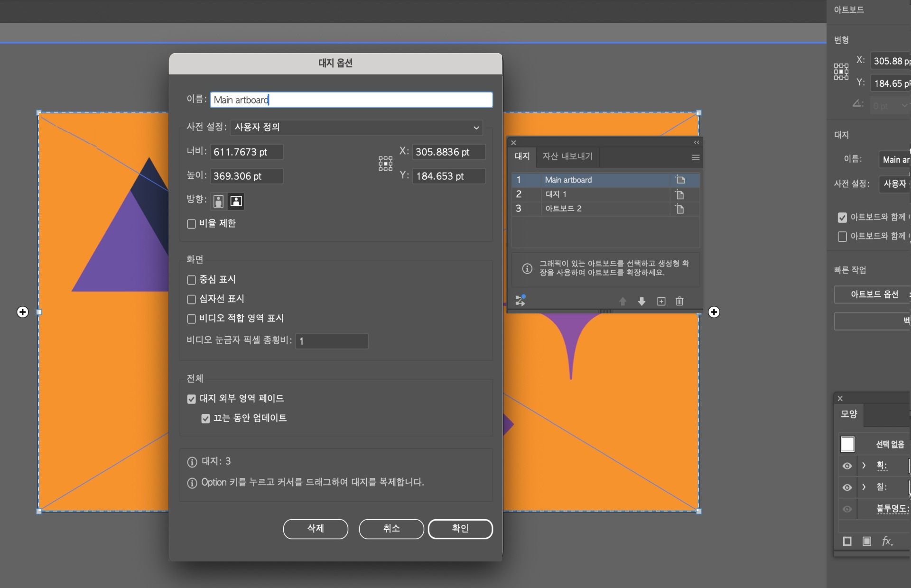
Task: Expand the 칠 fill row chevron
Action: [864, 487]
